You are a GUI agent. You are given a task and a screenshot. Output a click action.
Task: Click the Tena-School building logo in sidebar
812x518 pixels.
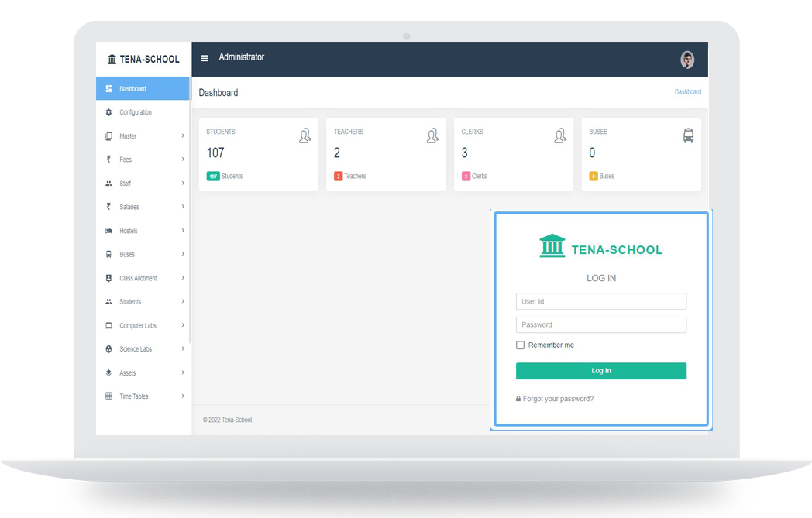(112, 60)
